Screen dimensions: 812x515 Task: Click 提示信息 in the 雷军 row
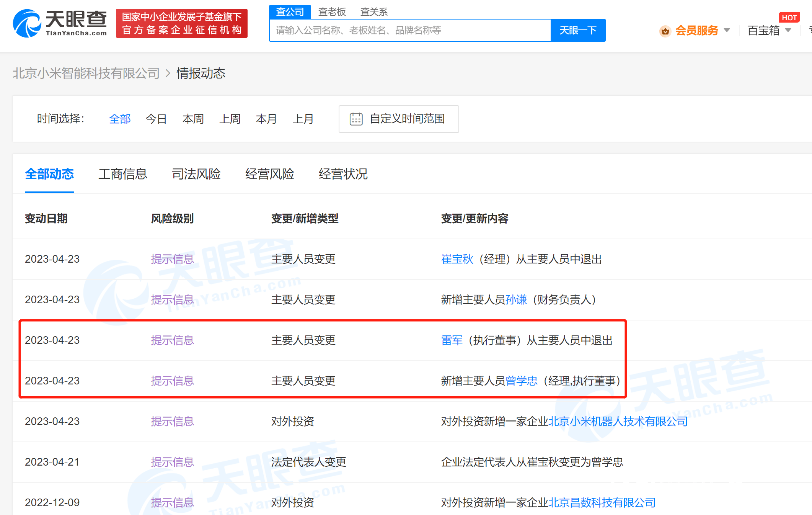173,340
